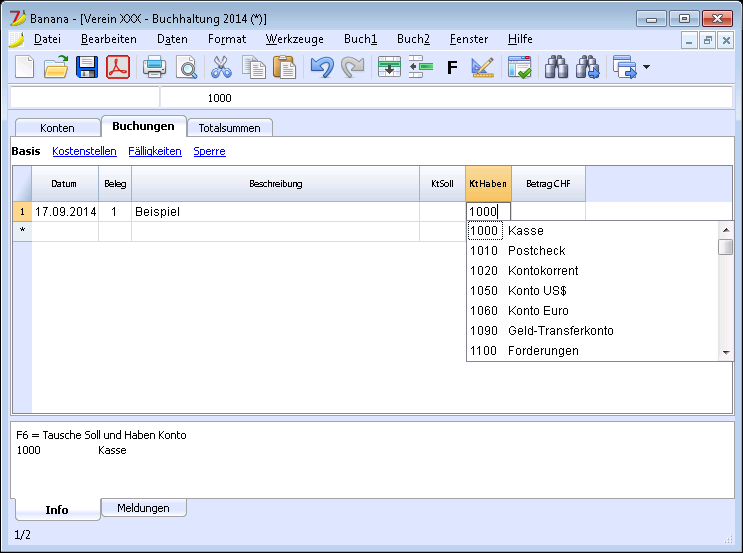This screenshot has width=743, height=553.
Task: Open the Werkzeuge menu
Action: [x=295, y=39]
